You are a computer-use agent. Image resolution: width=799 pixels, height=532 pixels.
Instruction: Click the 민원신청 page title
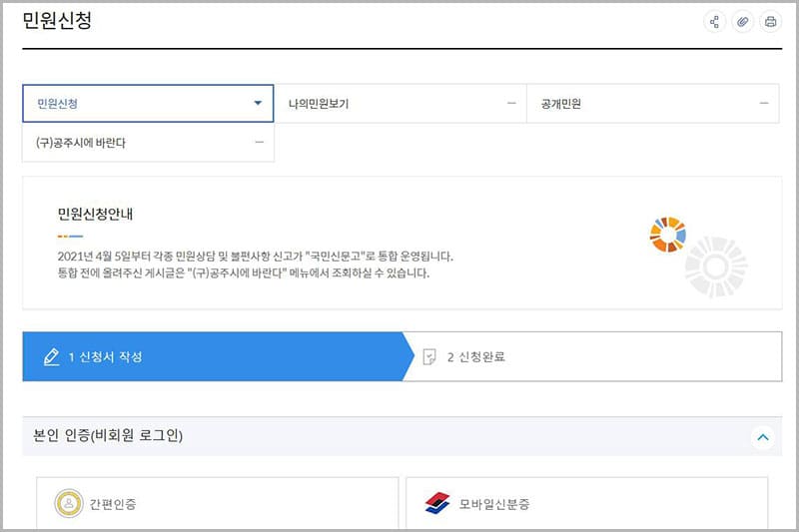tap(57, 21)
